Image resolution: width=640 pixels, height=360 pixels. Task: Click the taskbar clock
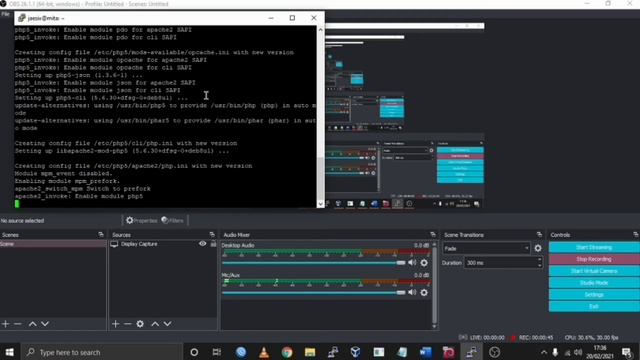pyautogui.click(x=600, y=352)
